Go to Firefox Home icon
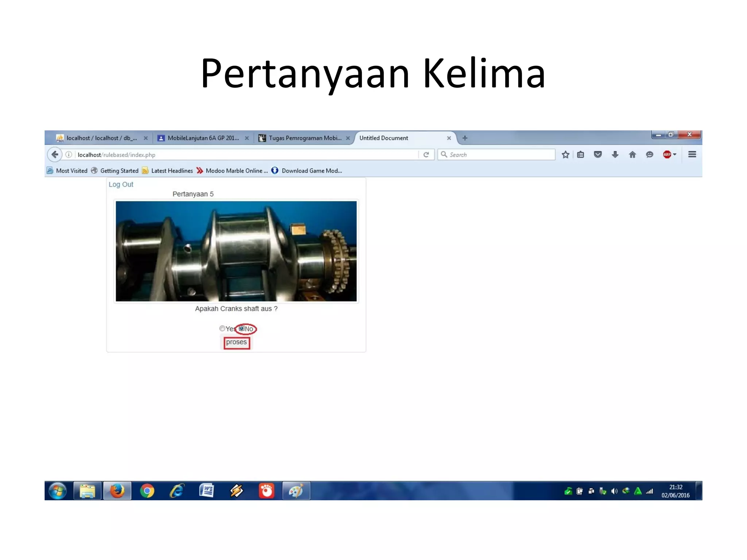Viewport: 747px width, 560px height. pos(632,155)
